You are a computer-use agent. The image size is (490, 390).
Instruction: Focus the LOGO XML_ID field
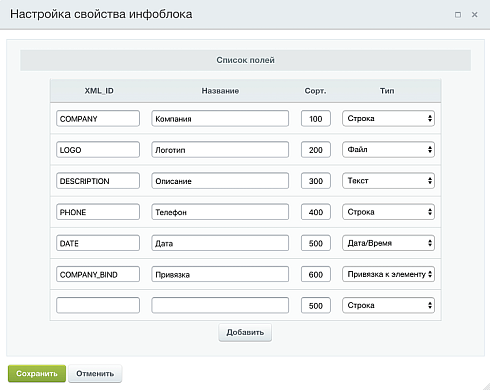tap(98, 150)
